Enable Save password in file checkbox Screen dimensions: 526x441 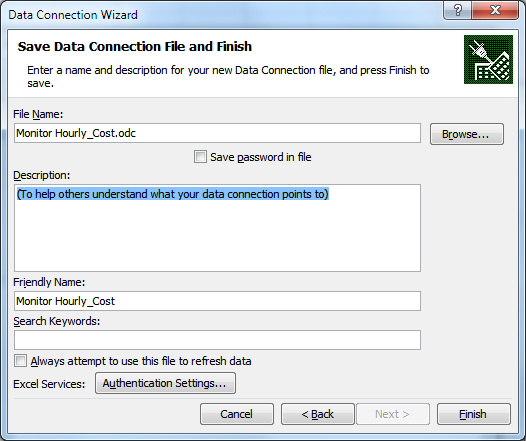pyautogui.click(x=200, y=157)
